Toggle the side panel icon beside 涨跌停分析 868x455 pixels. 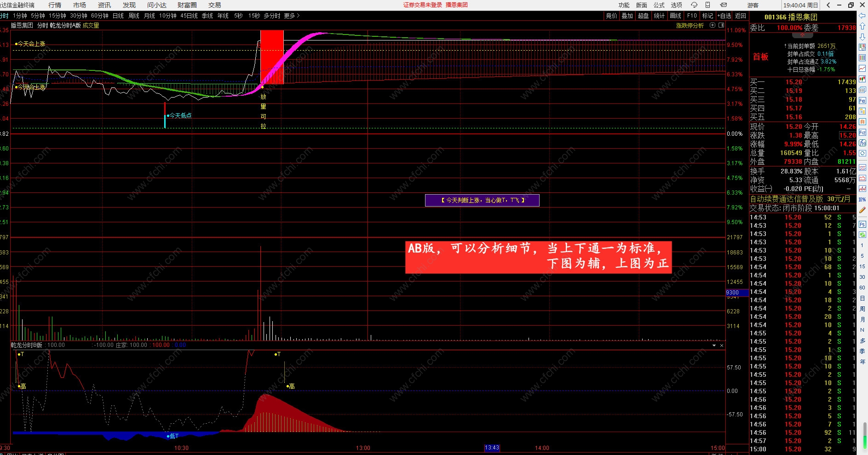pyautogui.click(x=720, y=25)
